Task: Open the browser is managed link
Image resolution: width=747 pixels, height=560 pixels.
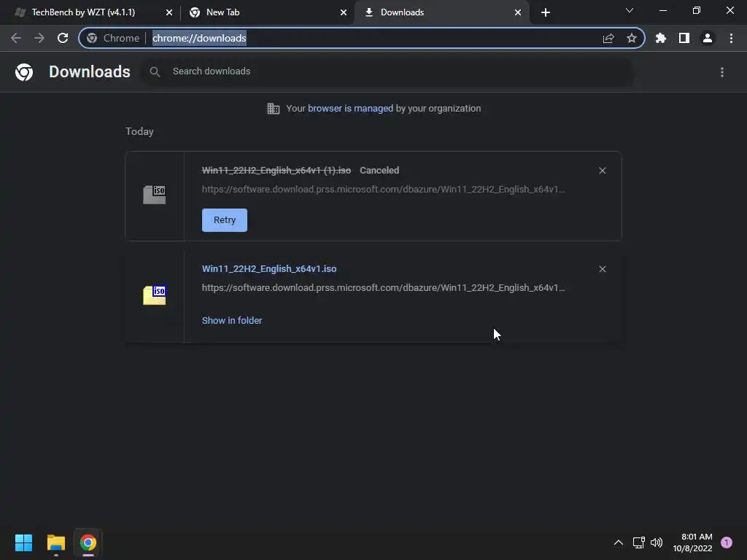Action: pos(351,109)
